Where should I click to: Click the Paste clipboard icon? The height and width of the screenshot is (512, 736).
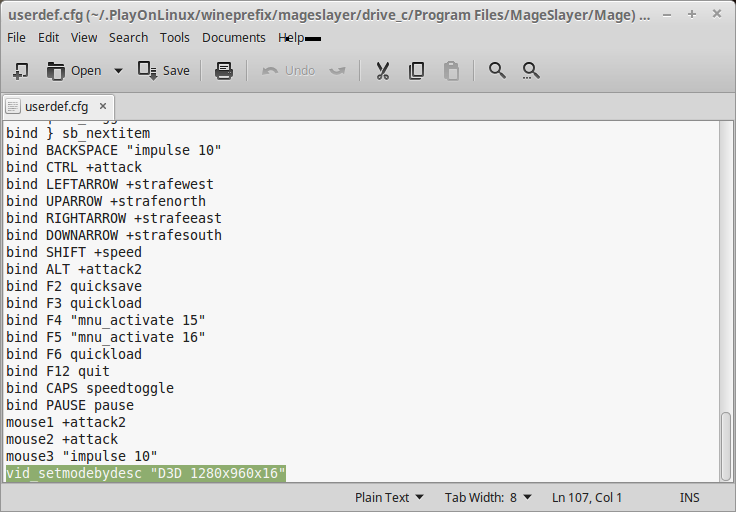(x=451, y=71)
